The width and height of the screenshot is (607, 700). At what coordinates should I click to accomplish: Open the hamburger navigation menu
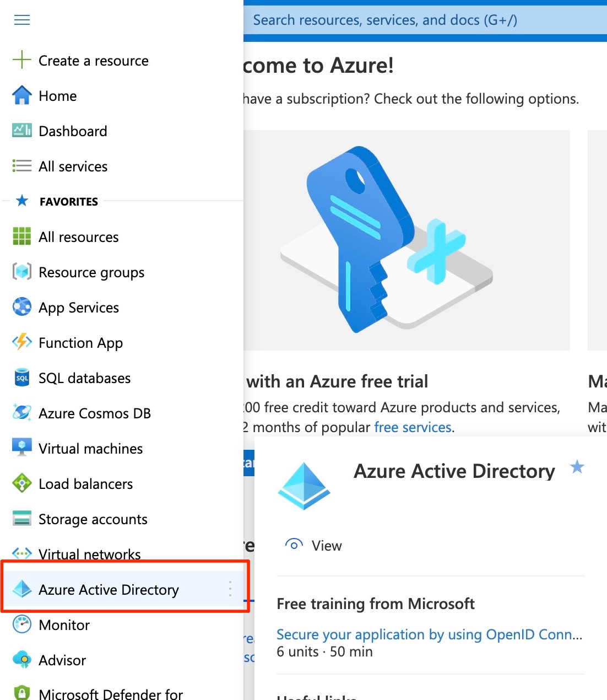[x=22, y=20]
